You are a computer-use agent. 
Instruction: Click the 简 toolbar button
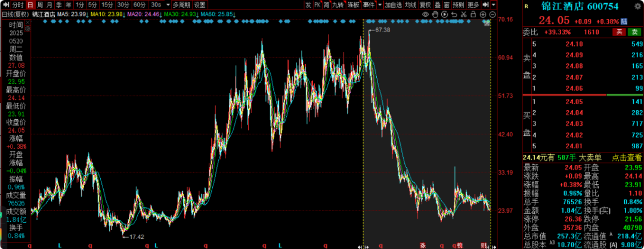coord(327,5)
